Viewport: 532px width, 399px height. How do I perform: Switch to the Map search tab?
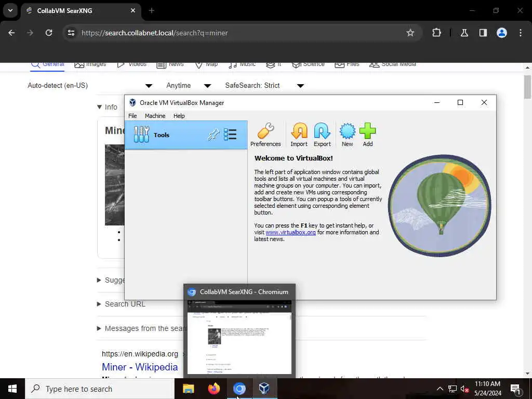(x=206, y=64)
